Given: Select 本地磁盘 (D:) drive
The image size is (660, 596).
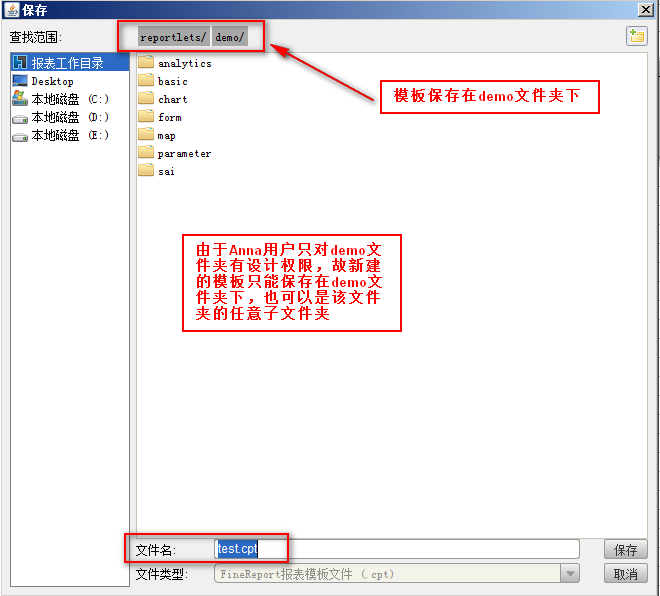Looking at the screenshot, I should (70, 117).
